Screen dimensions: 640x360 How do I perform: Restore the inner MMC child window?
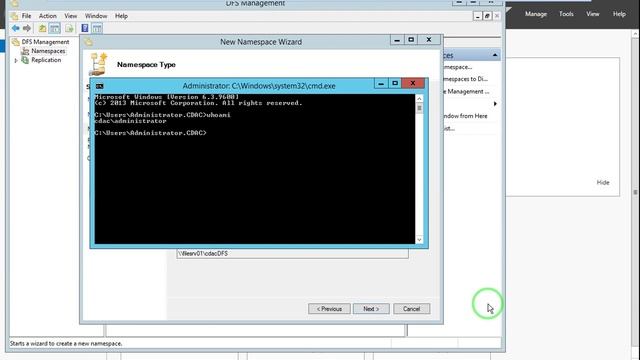(x=487, y=16)
